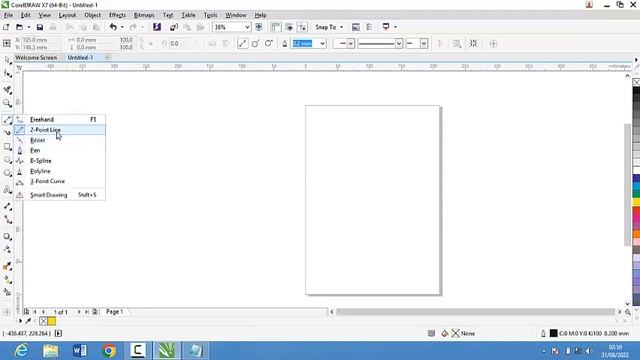The image size is (640, 360).
Task: Select the Interactive Fill tool
Action: (7, 280)
